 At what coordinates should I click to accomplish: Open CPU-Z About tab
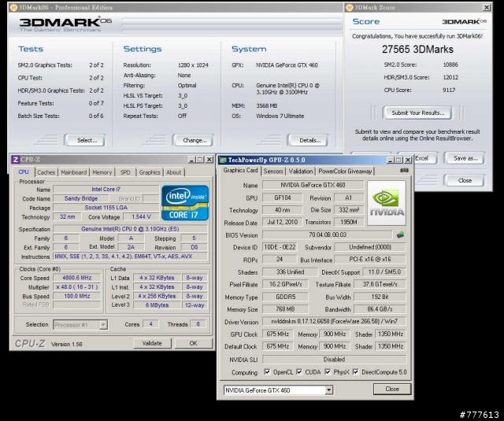pyautogui.click(x=173, y=172)
